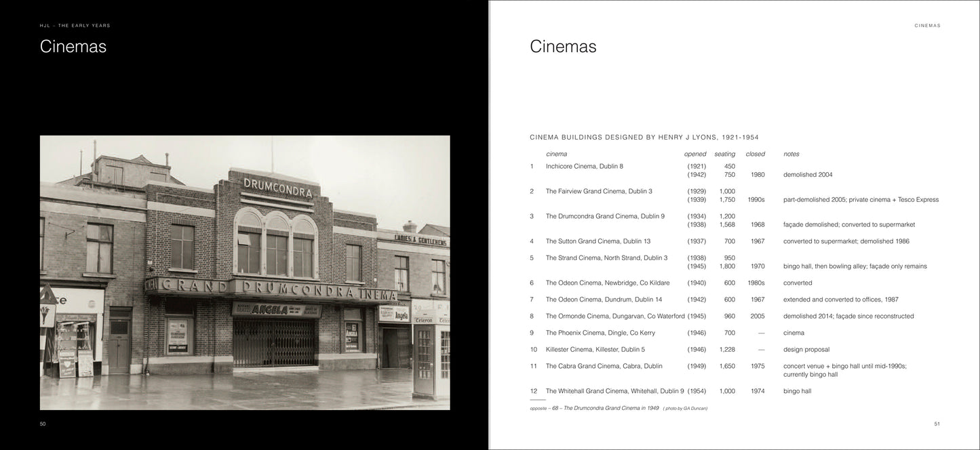
Task: Click the photo caption crediting GA Duncan
Action: [x=619, y=408]
